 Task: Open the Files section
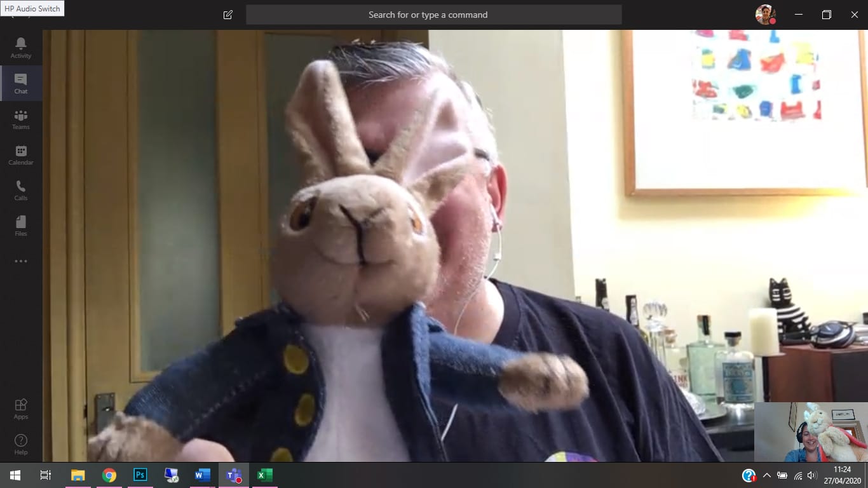tap(21, 226)
